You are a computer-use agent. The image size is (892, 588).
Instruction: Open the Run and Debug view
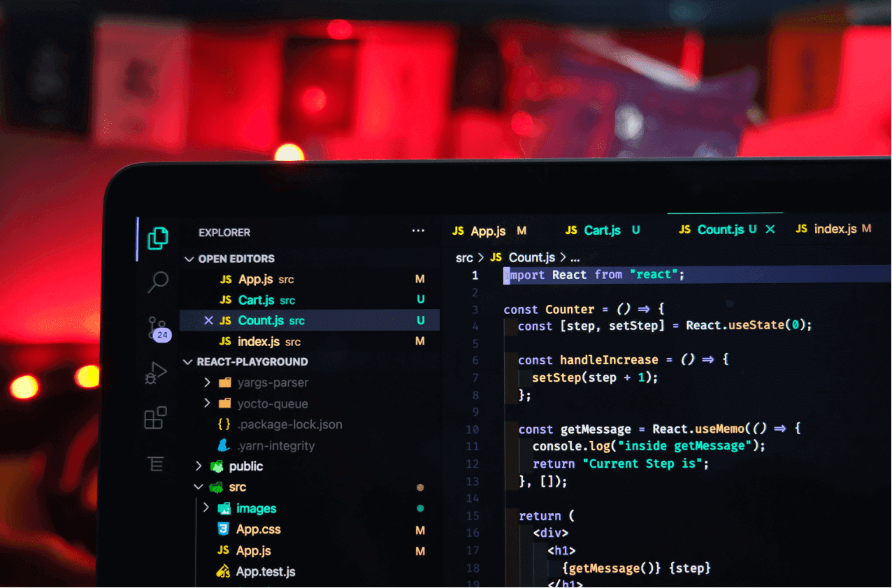point(157,373)
